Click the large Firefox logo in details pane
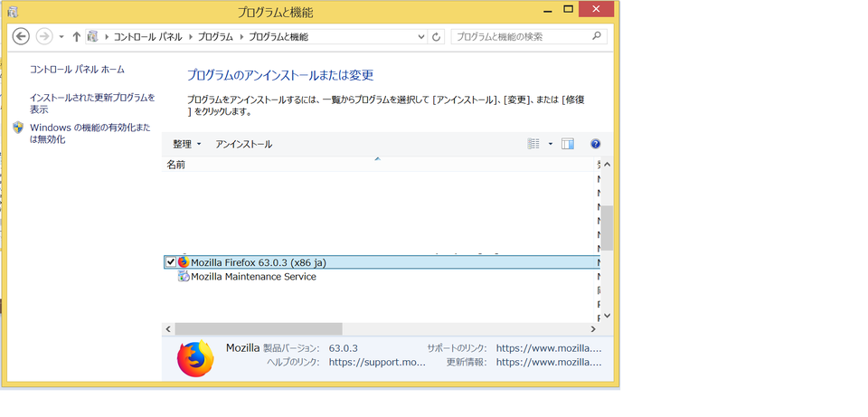868x417 pixels. pyautogui.click(x=195, y=358)
